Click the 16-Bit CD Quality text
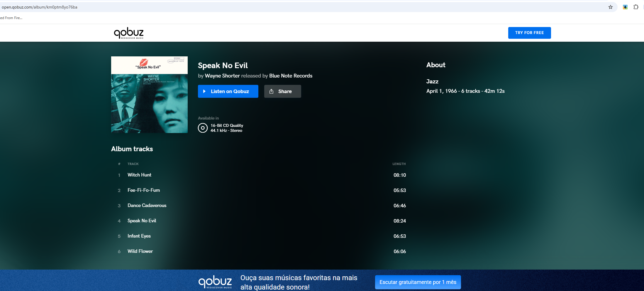This screenshot has height=291, width=644. coord(227,125)
